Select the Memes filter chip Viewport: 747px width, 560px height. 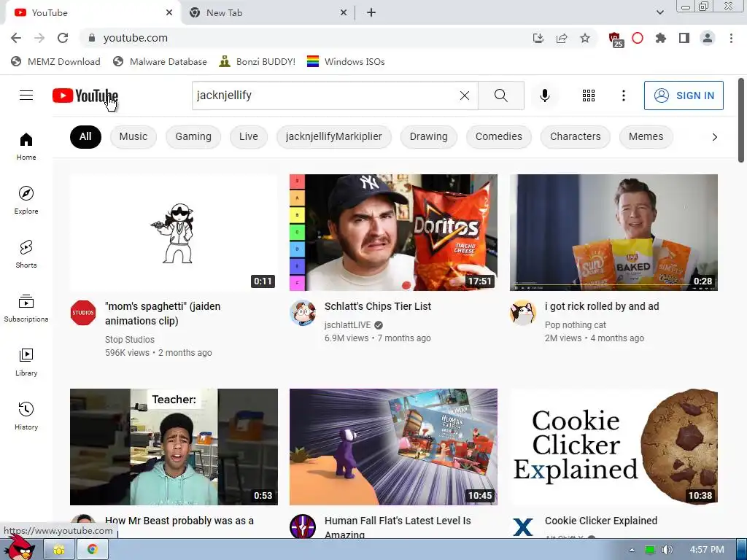coord(646,136)
